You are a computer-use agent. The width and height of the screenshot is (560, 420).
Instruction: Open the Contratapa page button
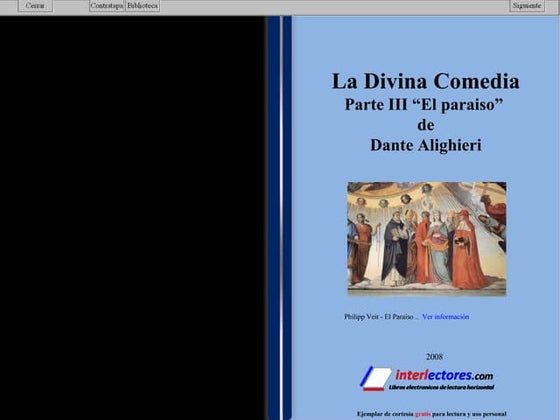pos(107,6)
